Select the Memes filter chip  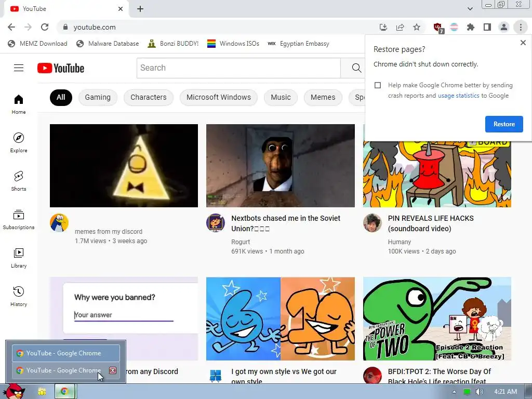coord(323,97)
